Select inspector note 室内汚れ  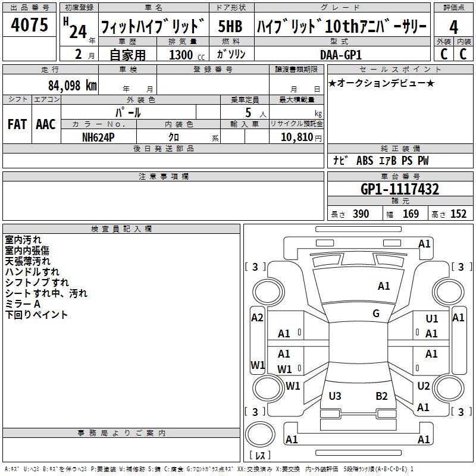[x=23, y=240]
